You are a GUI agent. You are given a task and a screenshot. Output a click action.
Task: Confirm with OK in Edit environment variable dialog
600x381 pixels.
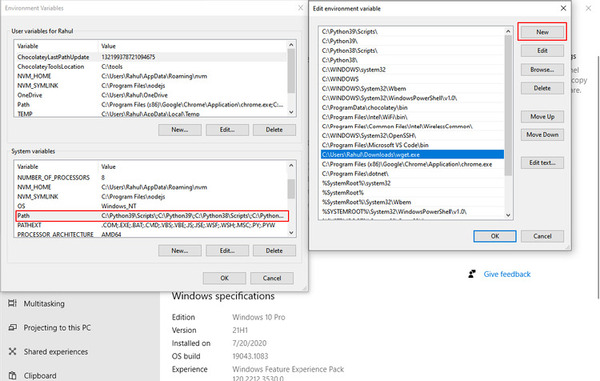(494, 236)
